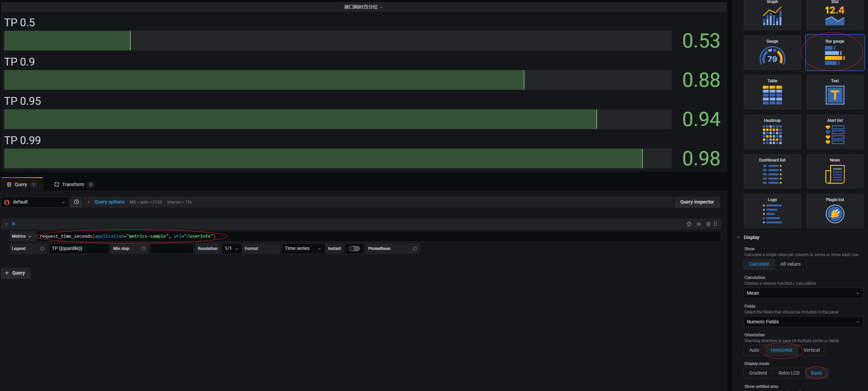Screen dimensions: 868x391
Task: Enable the Instant query switch
Action: tap(354, 249)
